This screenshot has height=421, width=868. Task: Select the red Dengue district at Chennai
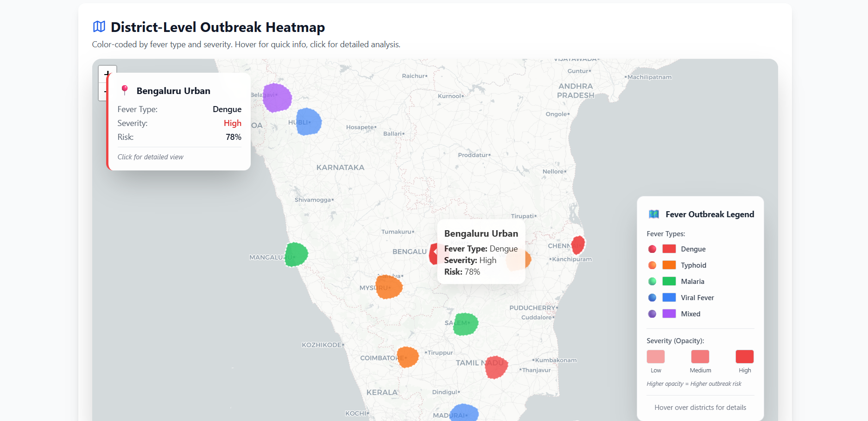tap(578, 245)
